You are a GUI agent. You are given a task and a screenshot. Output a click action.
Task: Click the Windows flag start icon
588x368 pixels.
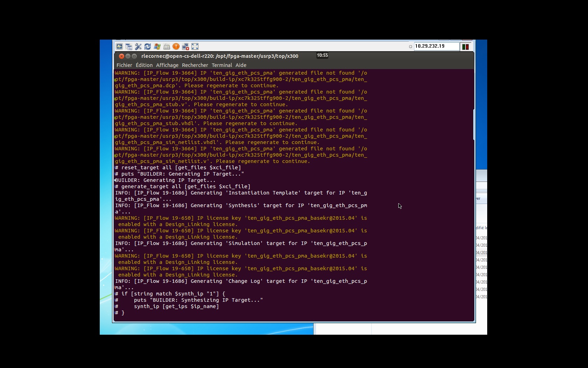coord(157,47)
